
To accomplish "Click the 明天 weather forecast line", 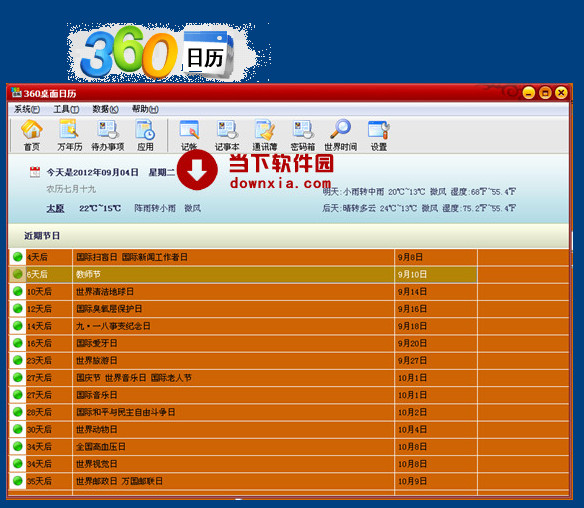I will pos(419,192).
